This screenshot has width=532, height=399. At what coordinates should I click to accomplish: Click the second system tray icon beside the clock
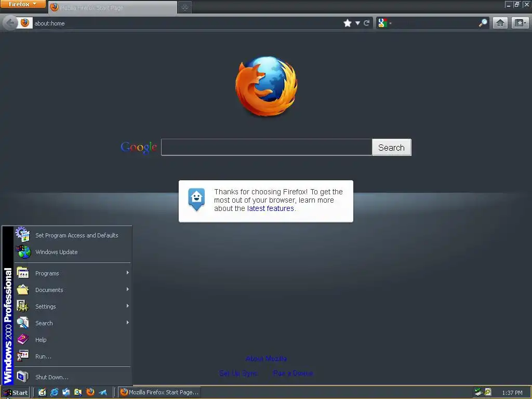(x=488, y=392)
